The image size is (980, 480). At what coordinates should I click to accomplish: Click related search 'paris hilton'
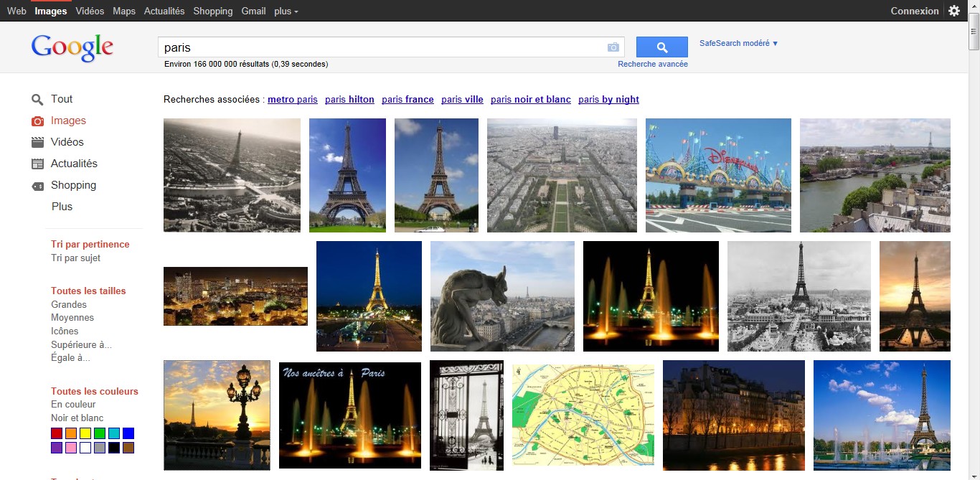[349, 100]
